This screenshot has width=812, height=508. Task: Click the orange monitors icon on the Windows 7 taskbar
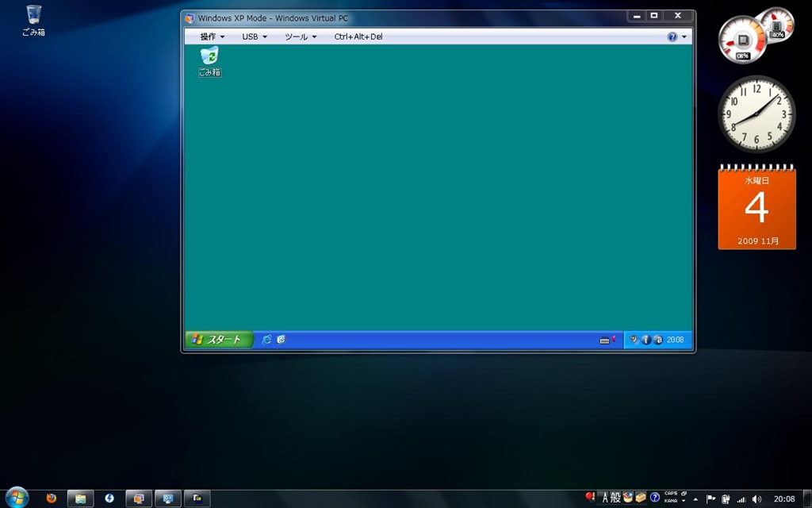click(x=139, y=498)
